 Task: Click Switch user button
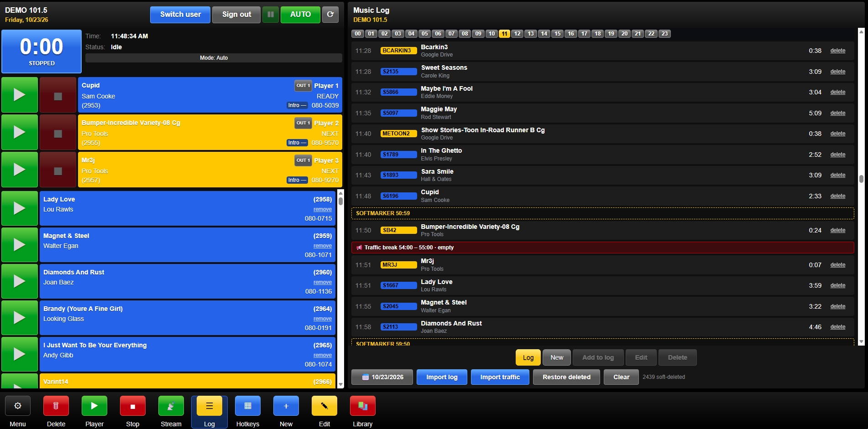pyautogui.click(x=180, y=15)
